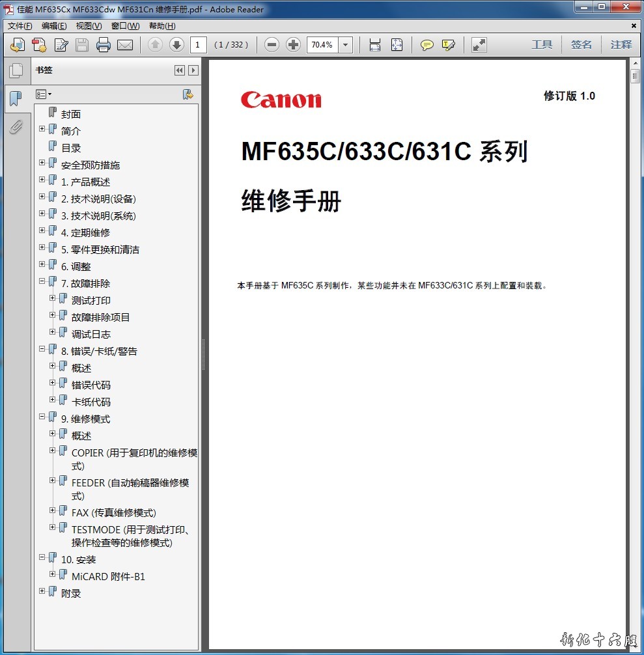Click the zoom in plus button

point(293,45)
